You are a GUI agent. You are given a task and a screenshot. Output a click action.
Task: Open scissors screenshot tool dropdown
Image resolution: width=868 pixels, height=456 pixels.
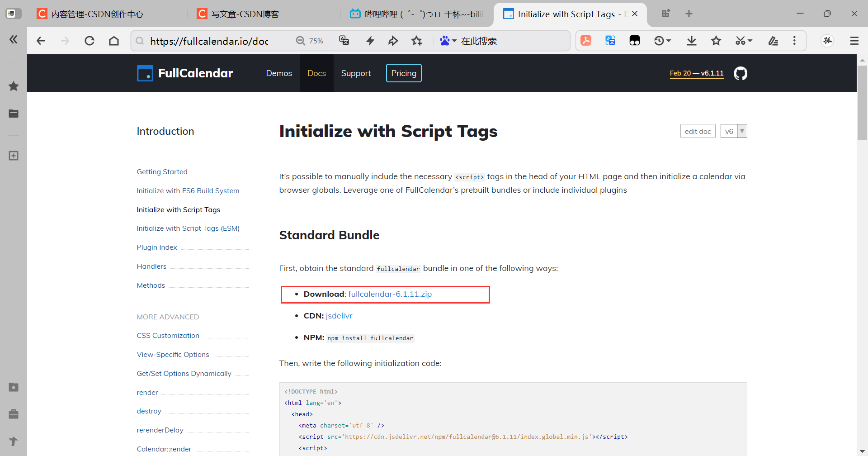click(x=744, y=41)
